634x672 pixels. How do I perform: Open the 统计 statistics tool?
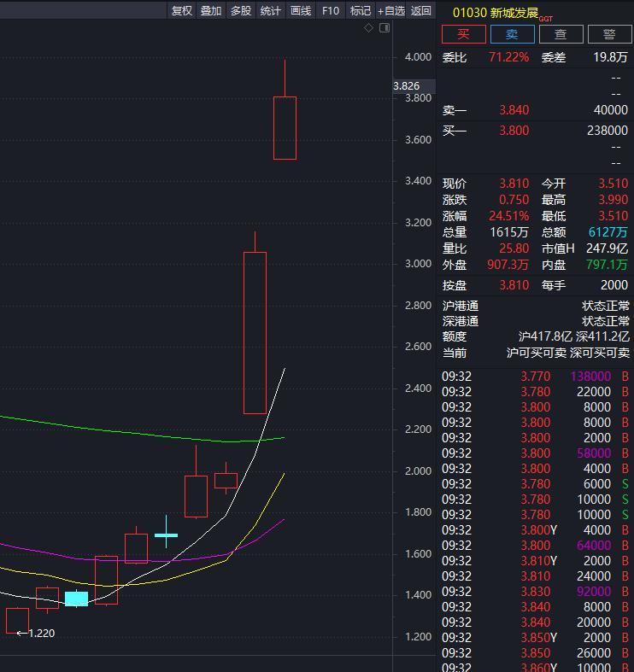(x=270, y=11)
